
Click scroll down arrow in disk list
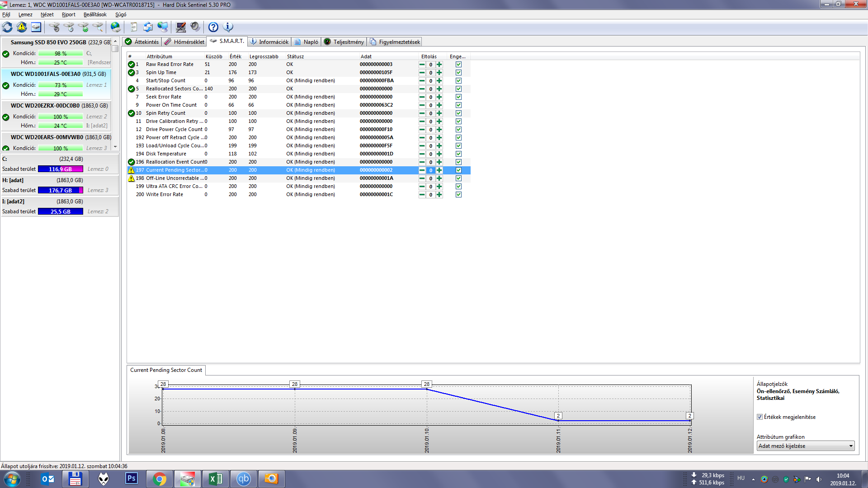tap(115, 147)
